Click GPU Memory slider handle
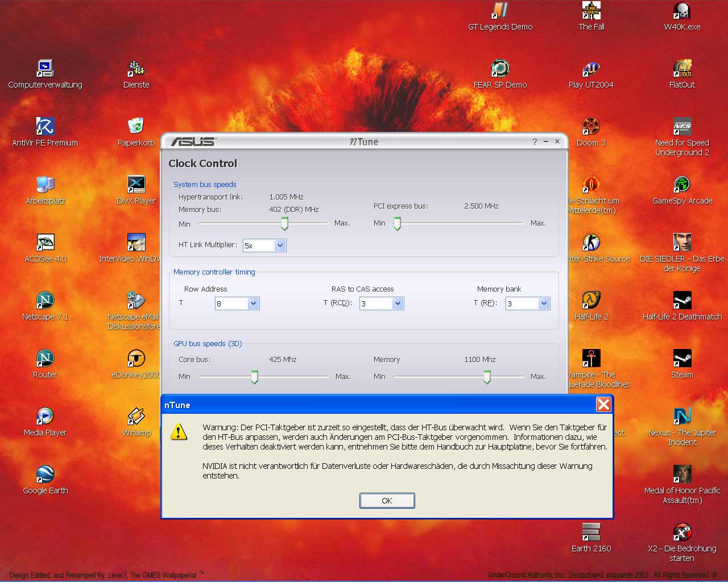Screen dimensions: 728x582 pyautogui.click(x=487, y=377)
